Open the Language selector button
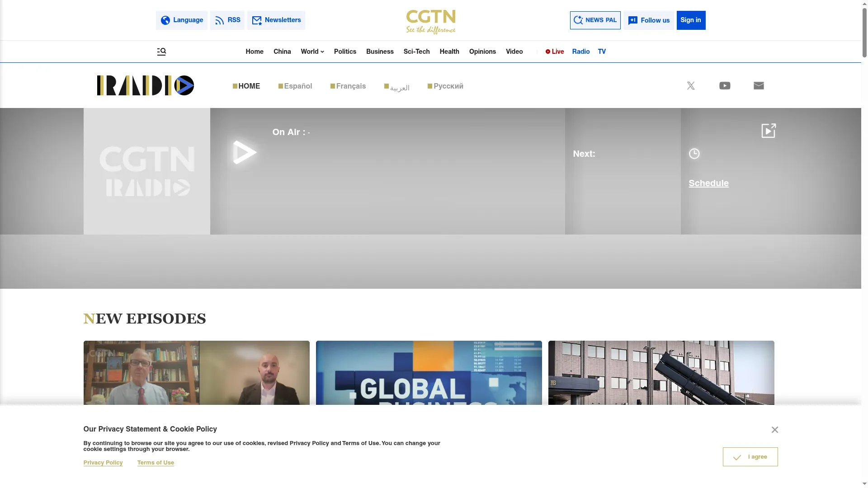Image resolution: width=868 pixels, height=488 pixels. (x=182, y=20)
